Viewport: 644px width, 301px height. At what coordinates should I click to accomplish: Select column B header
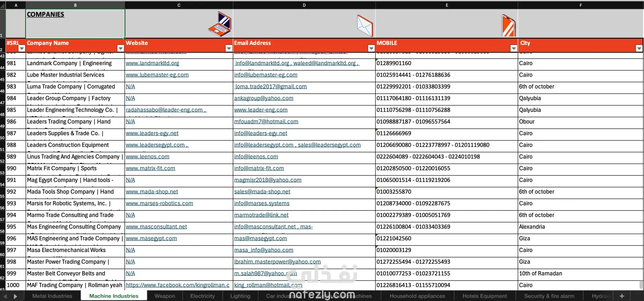tap(75, 5)
